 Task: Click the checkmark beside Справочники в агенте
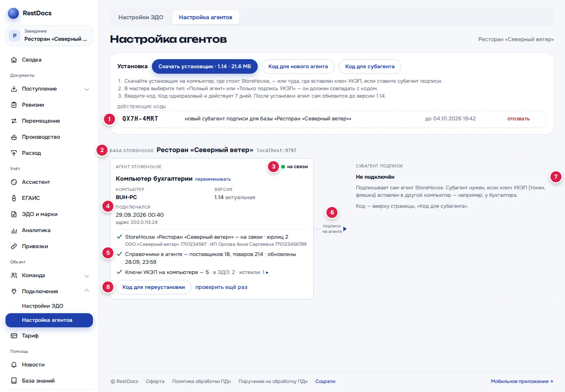click(119, 254)
